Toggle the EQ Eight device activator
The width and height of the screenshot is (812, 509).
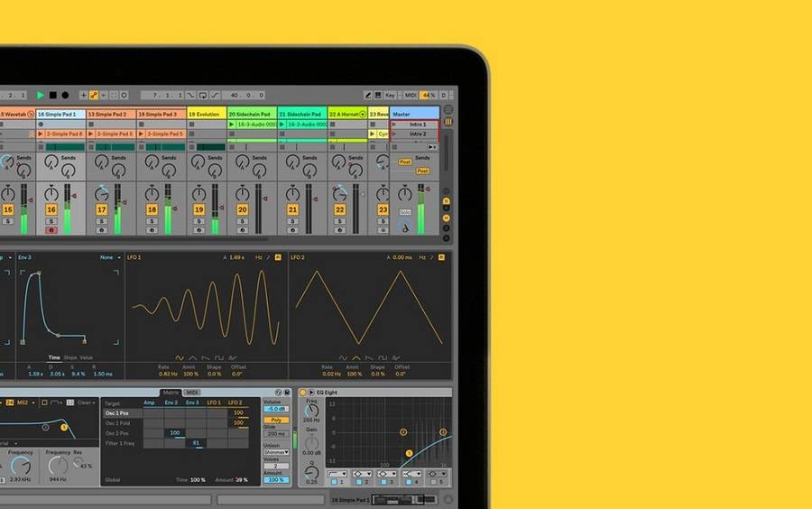point(302,393)
